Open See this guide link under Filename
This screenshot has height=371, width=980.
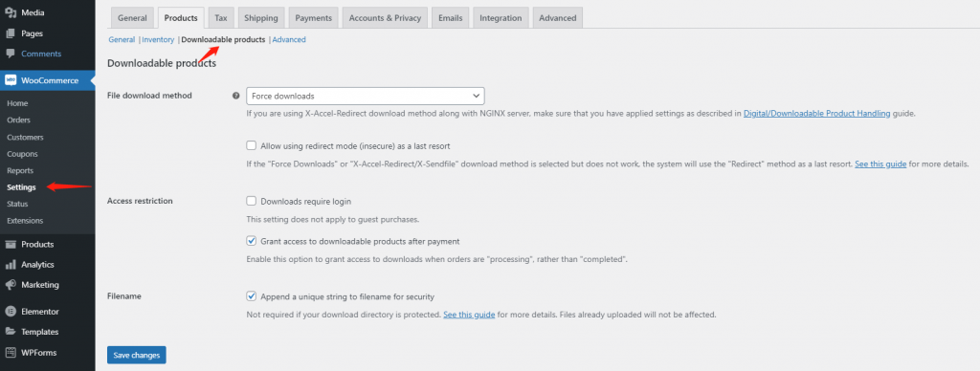(x=469, y=315)
